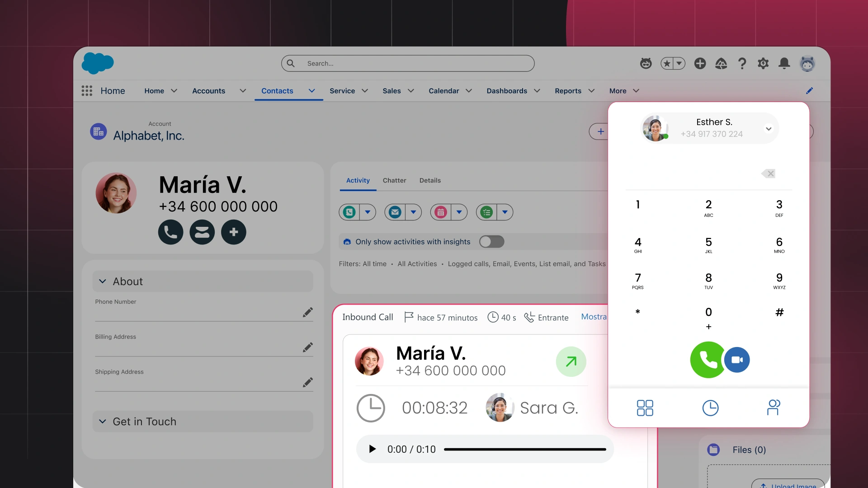
Task: Click the add contact plus icon
Action: coord(233,232)
